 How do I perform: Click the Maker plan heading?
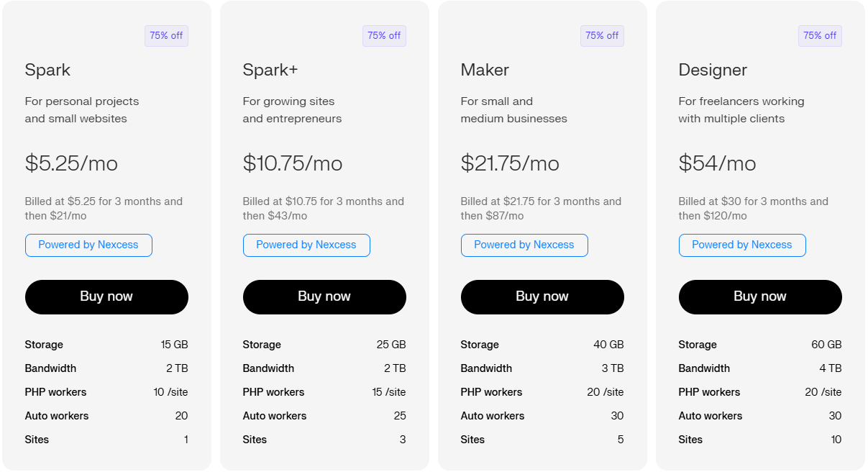[485, 70]
